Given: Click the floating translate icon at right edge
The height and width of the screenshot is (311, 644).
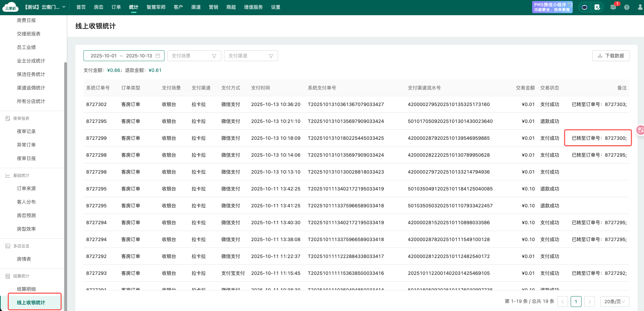Looking at the screenshot, I should 640,130.
